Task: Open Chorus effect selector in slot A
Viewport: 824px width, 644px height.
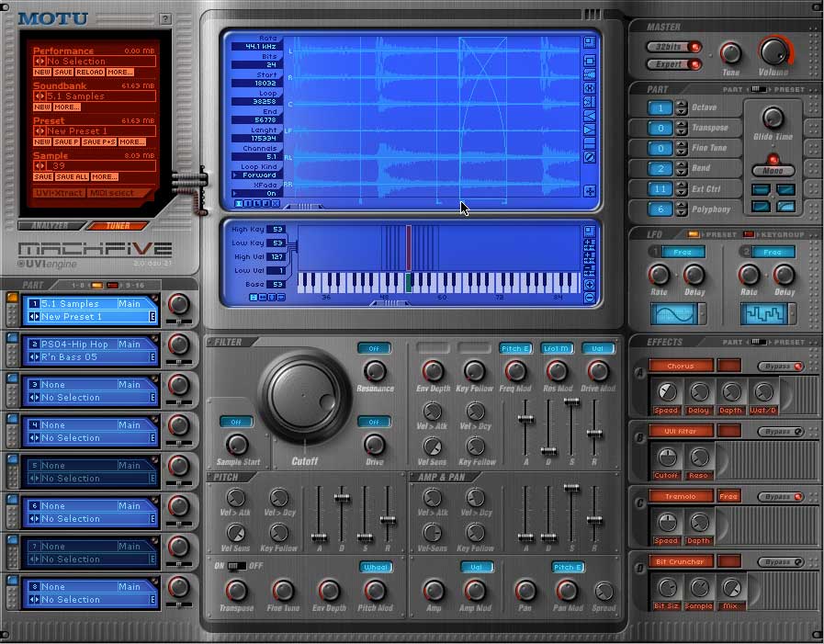Action: click(x=681, y=366)
